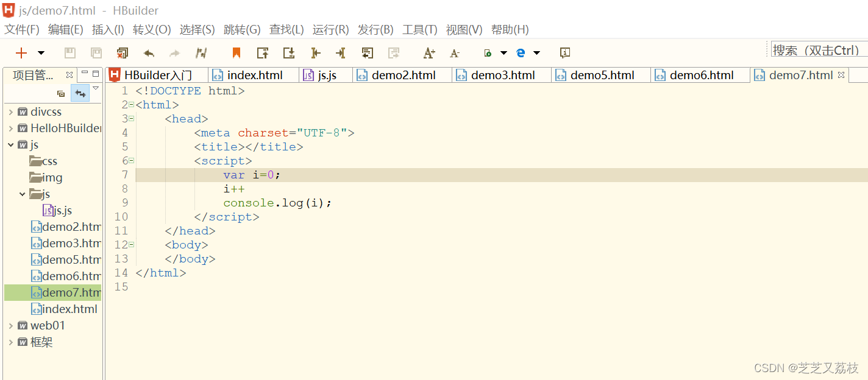868x380 pixels.
Task: Minimize the project manager panel
Action: (85, 73)
